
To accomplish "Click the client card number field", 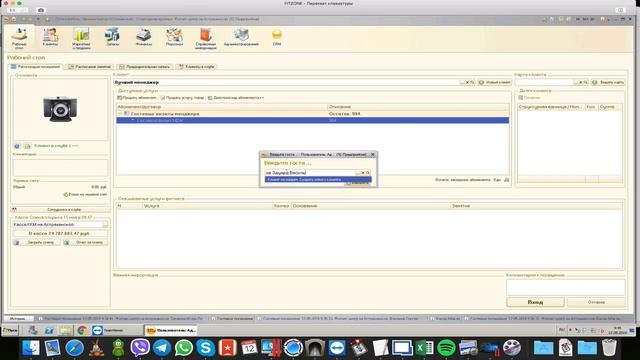I will [x=544, y=82].
